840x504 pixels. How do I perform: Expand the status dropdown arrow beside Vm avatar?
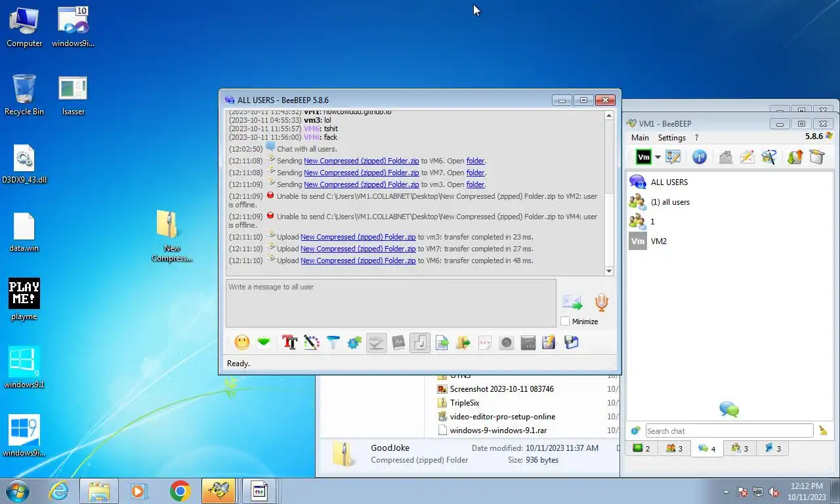click(658, 157)
